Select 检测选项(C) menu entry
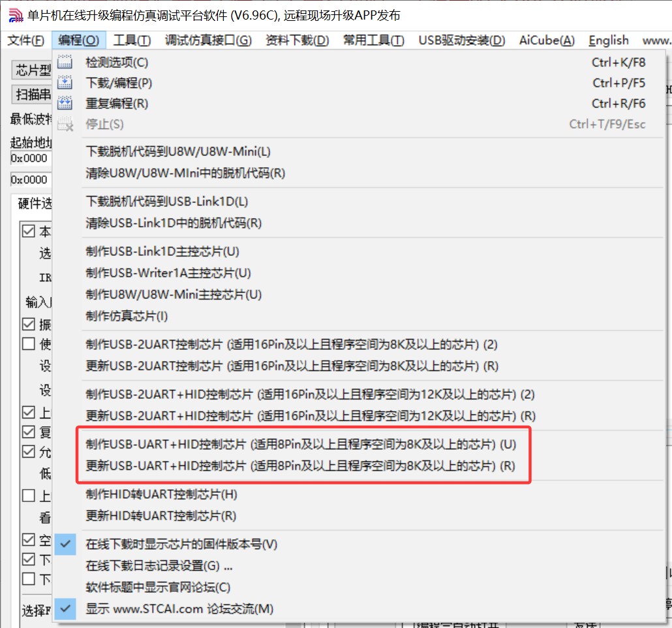 [359, 62]
